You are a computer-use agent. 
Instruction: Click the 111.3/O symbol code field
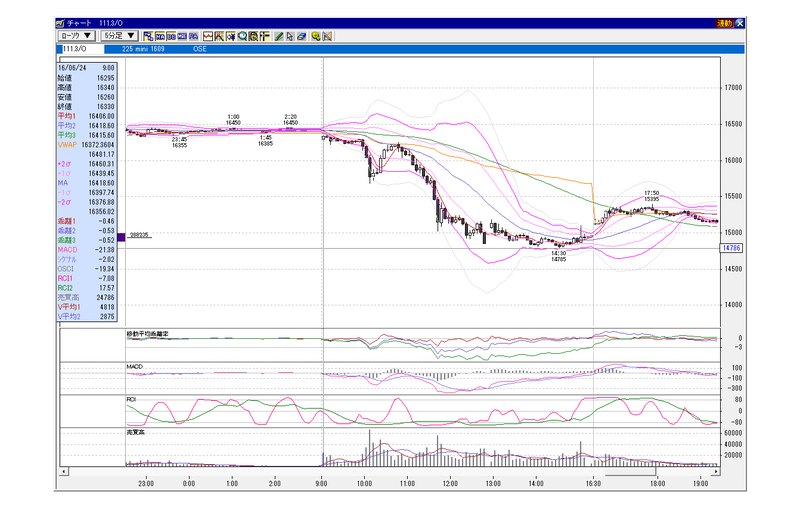[x=82, y=49]
